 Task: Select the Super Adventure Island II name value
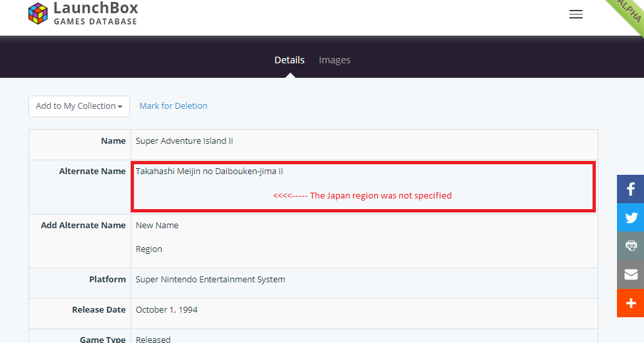(x=184, y=141)
